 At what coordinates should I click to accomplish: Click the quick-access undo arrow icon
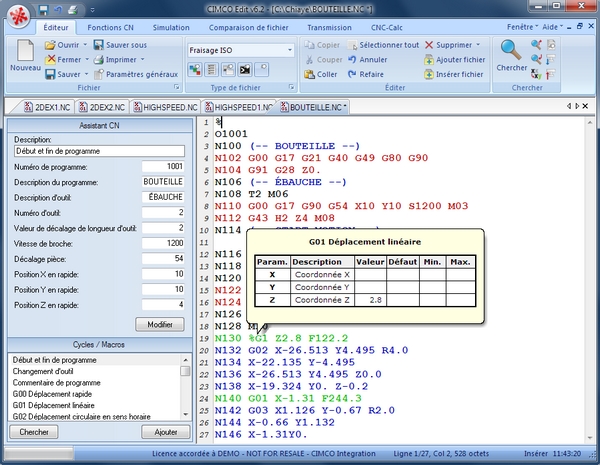(x=58, y=9)
